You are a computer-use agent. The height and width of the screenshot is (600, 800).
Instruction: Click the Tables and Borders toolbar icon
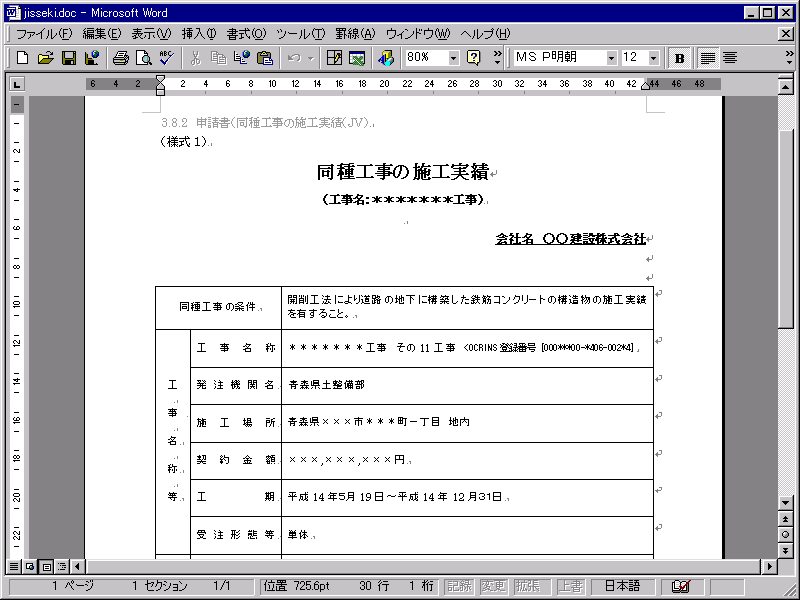(x=334, y=58)
